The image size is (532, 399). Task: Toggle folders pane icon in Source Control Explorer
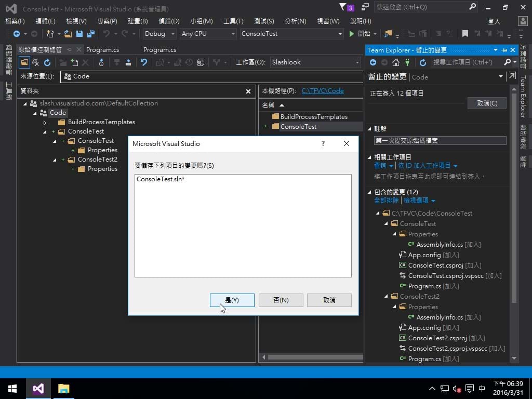[x=24, y=62]
